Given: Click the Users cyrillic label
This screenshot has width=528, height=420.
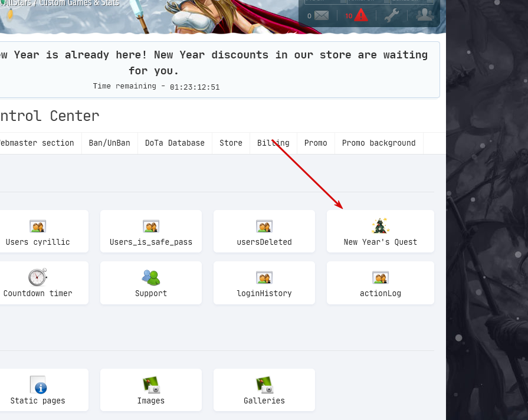Looking at the screenshot, I should click(x=38, y=242).
